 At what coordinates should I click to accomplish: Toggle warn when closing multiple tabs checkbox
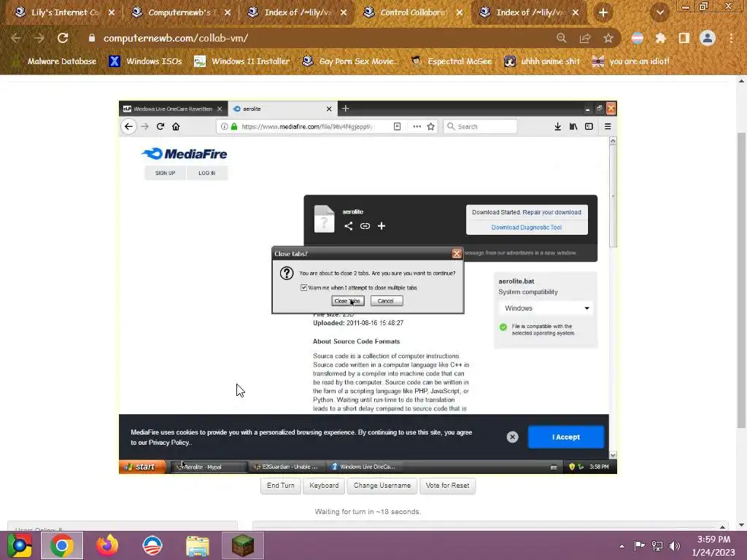pyautogui.click(x=303, y=287)
